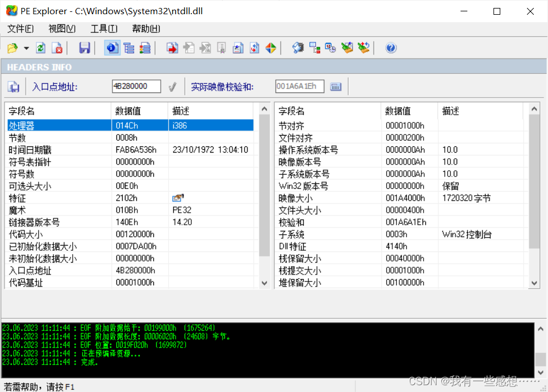Click the close file icon
Image resolution: width=548 pixels, height=392 pixels.
[57, 48]
